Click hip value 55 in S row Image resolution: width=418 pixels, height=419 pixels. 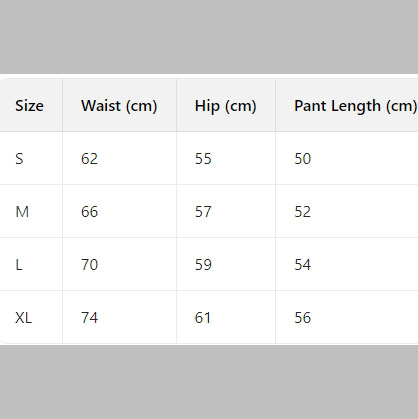[203, 158]
